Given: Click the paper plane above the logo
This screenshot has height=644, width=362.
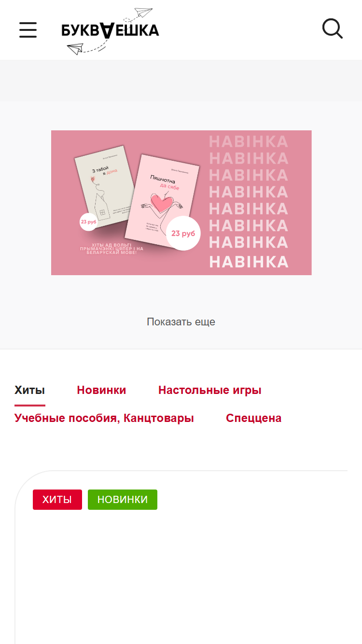Looking at the screenshot, I should pyautogui.click(x=143, y=13).
